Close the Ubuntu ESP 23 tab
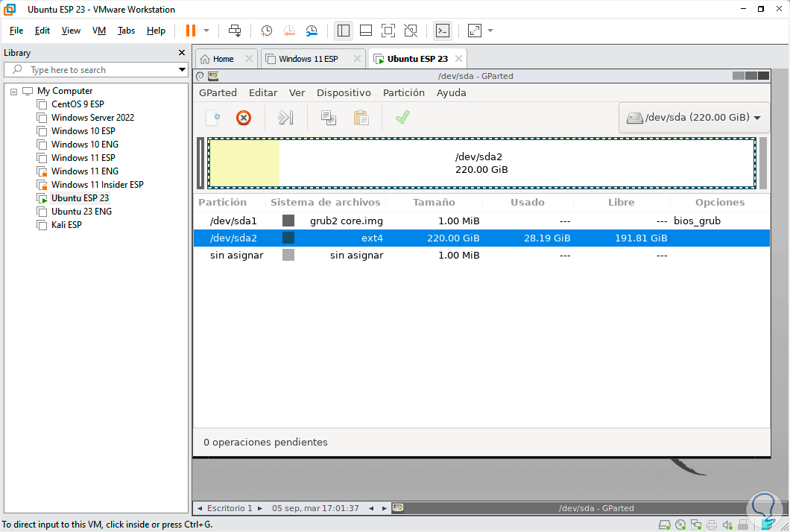790x532 pixels. point(458,59)
